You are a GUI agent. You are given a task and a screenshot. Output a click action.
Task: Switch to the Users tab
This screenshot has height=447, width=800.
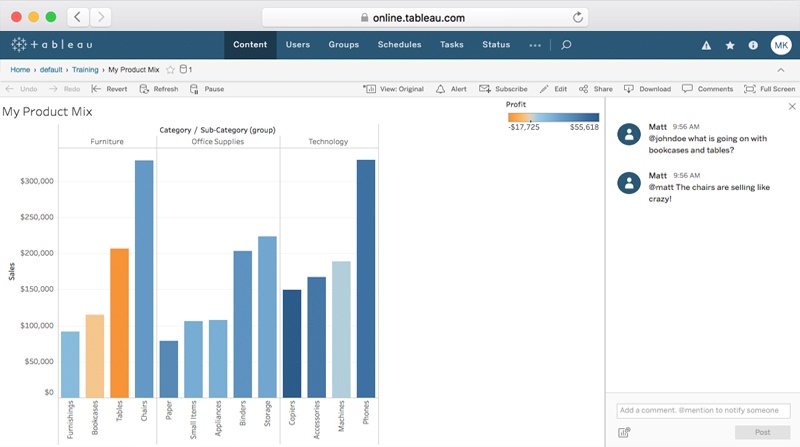point(297,45)
